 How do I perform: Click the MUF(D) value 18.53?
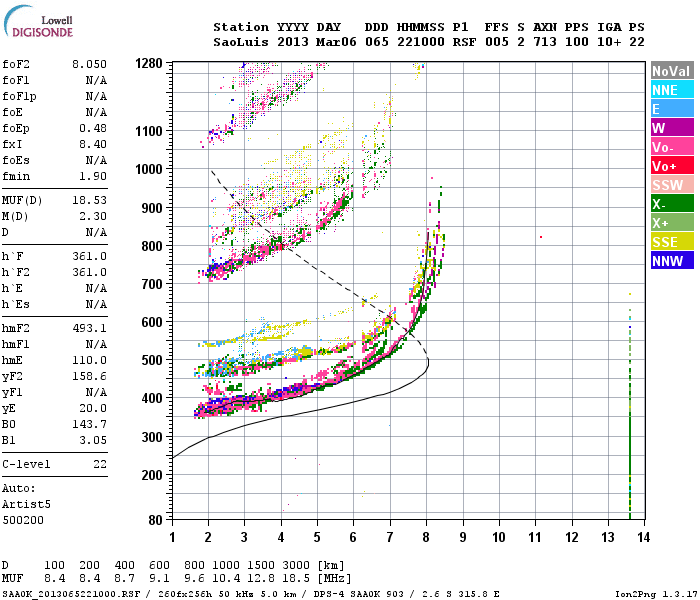89,200
